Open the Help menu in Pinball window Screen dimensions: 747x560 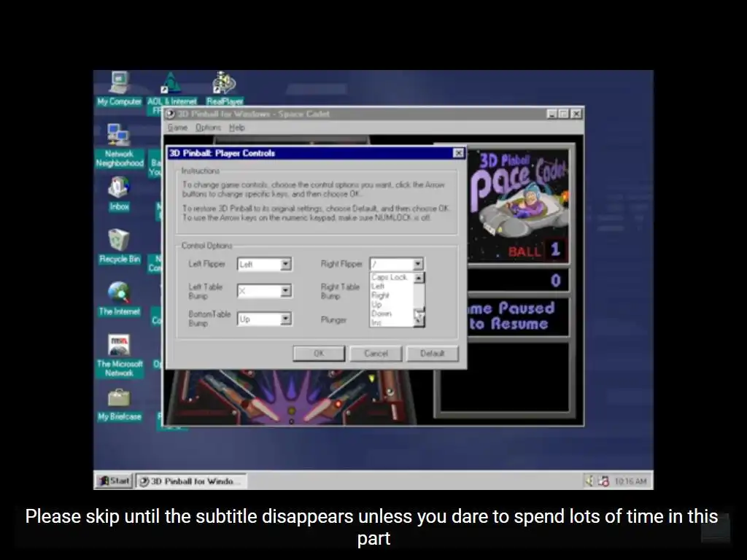click(237, 128)
